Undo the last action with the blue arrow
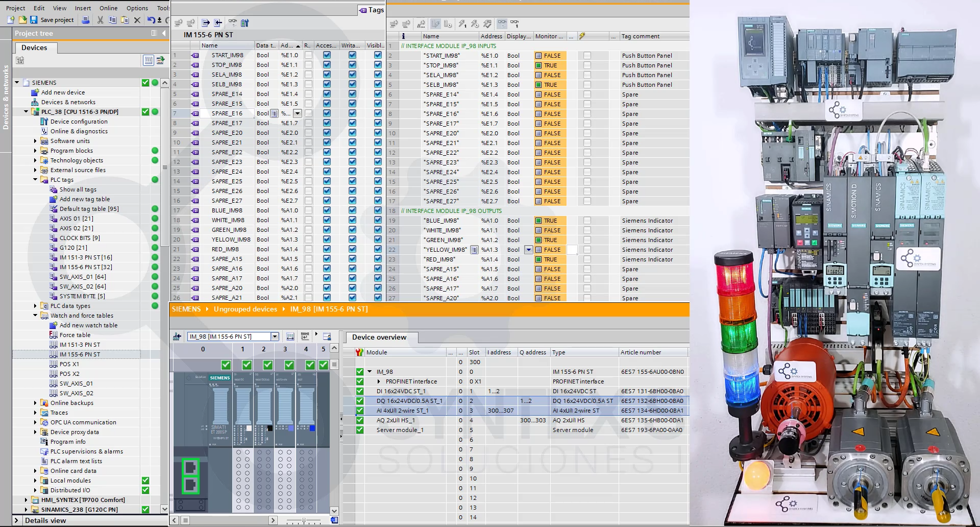980x527 pixels. click(151, 20)
